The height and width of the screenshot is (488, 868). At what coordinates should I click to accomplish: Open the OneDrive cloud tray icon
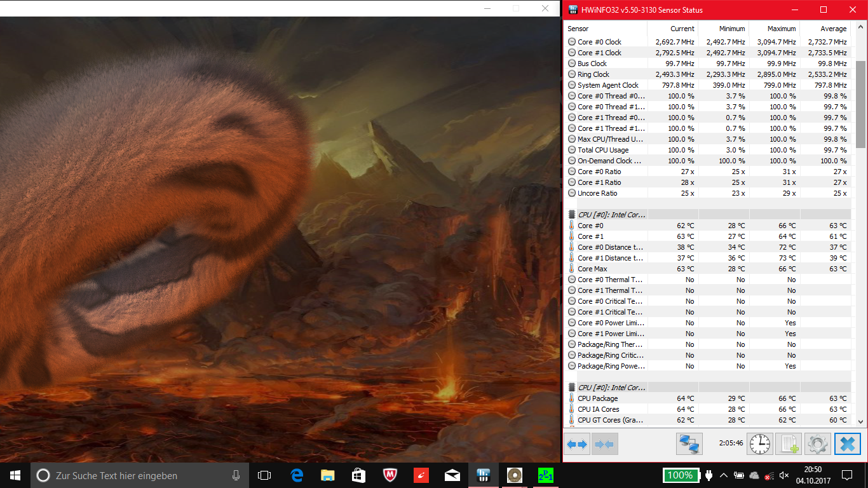click(x=754, y=475)
